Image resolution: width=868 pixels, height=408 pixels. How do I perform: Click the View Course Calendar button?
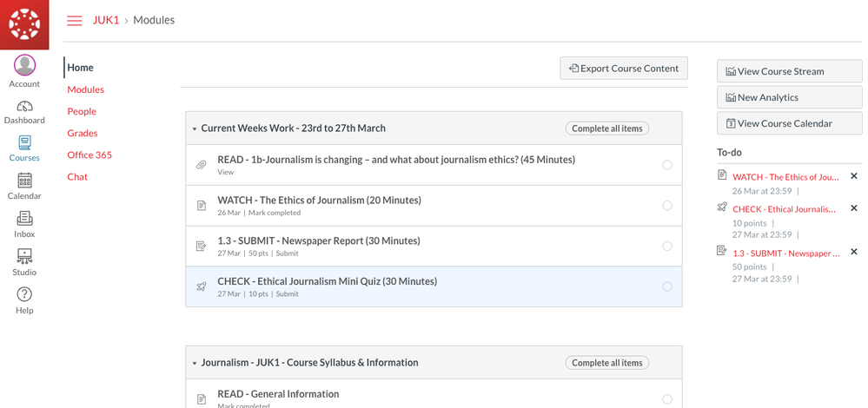789,123
